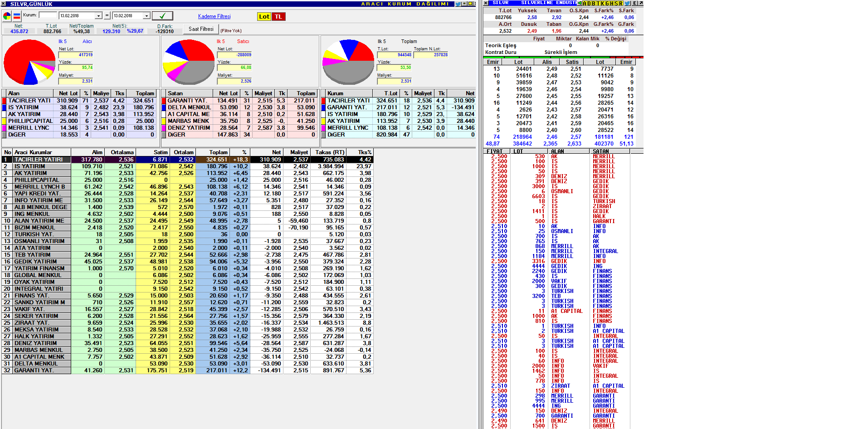Select MERRILL LYNCH B row in broker list

tap(188, 187)
